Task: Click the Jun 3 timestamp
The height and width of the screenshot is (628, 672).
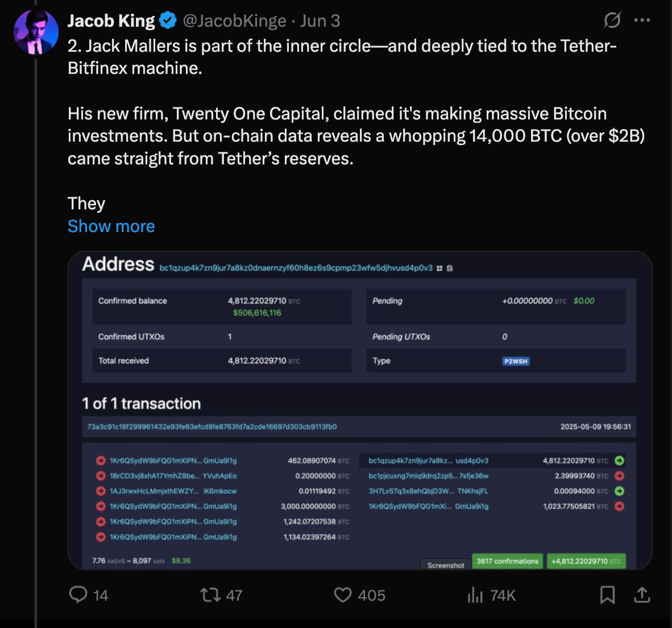Action: click(x=320, y=21)
